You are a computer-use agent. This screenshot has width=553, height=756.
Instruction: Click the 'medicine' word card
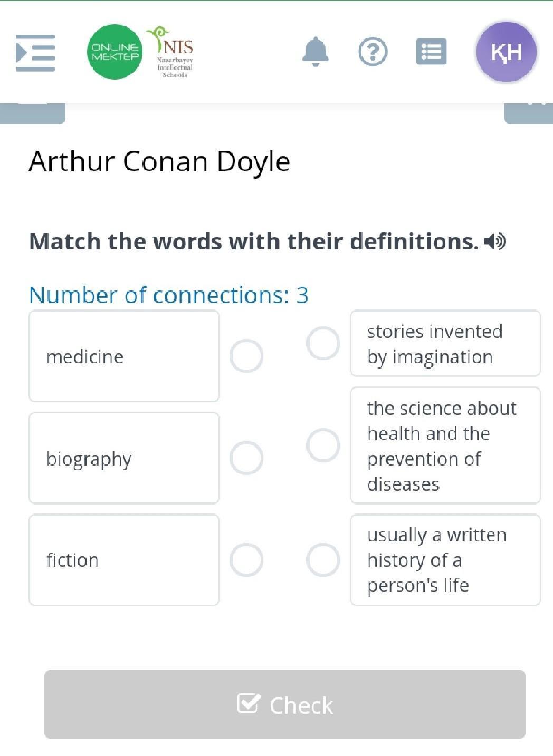124,356
